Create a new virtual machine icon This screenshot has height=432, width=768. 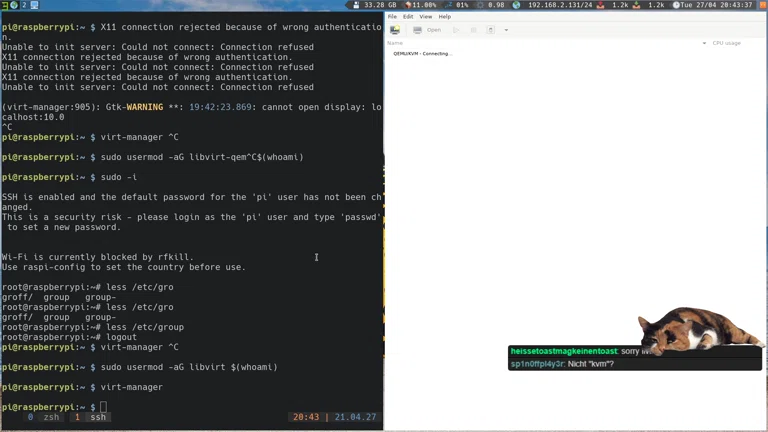395,30
